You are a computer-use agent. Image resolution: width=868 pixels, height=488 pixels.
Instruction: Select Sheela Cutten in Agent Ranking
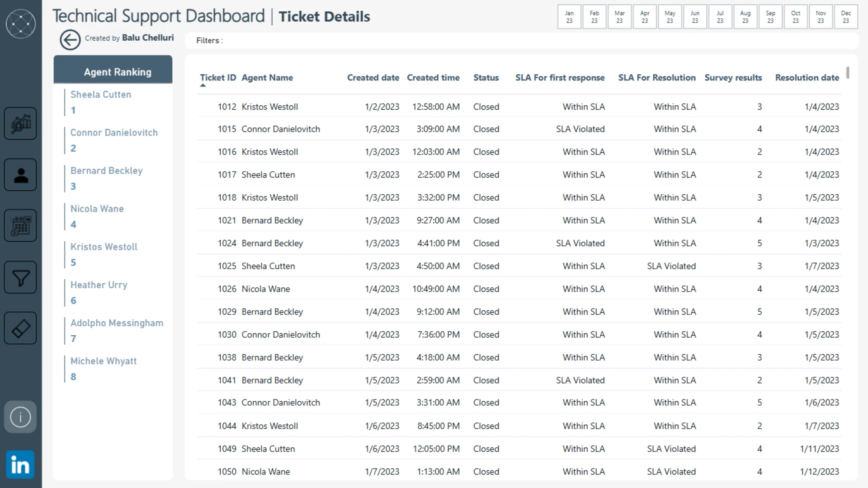point(101,95)
